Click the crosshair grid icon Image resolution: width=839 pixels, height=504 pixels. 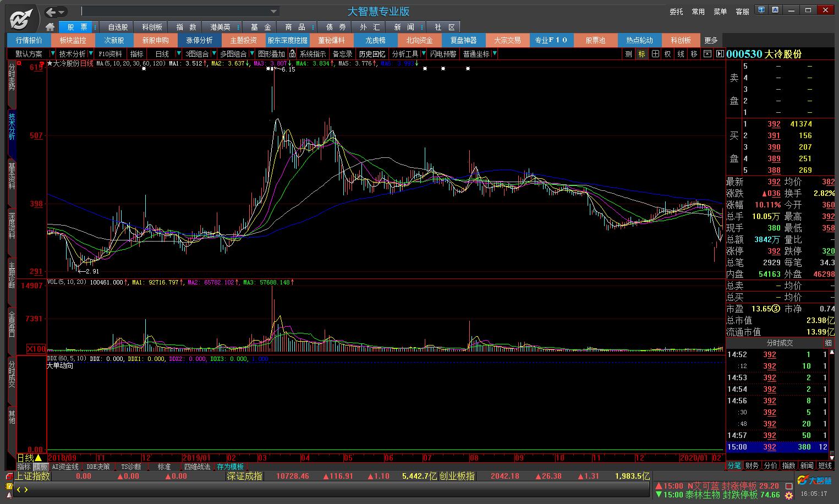pyautogui.click(x=655, y=54)
